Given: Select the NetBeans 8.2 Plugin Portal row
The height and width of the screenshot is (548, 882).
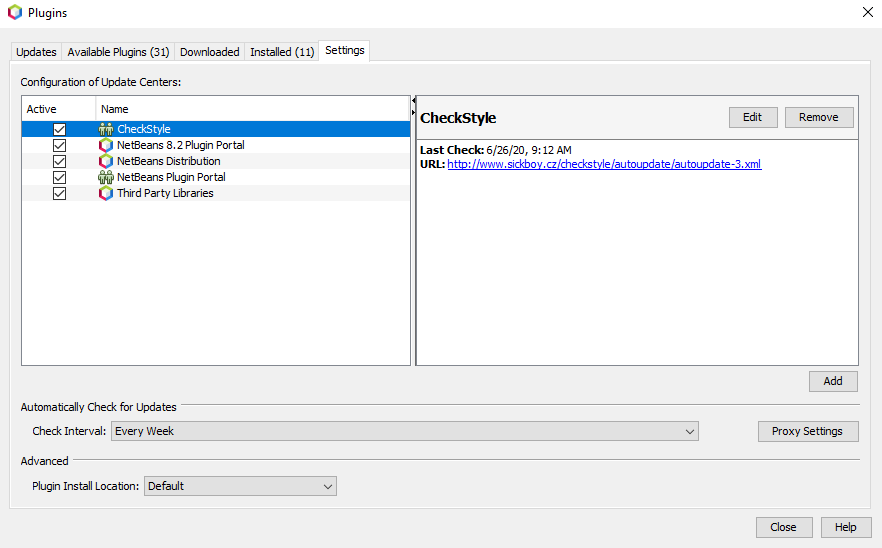Looking at the screenshot, I should (216, 145).
